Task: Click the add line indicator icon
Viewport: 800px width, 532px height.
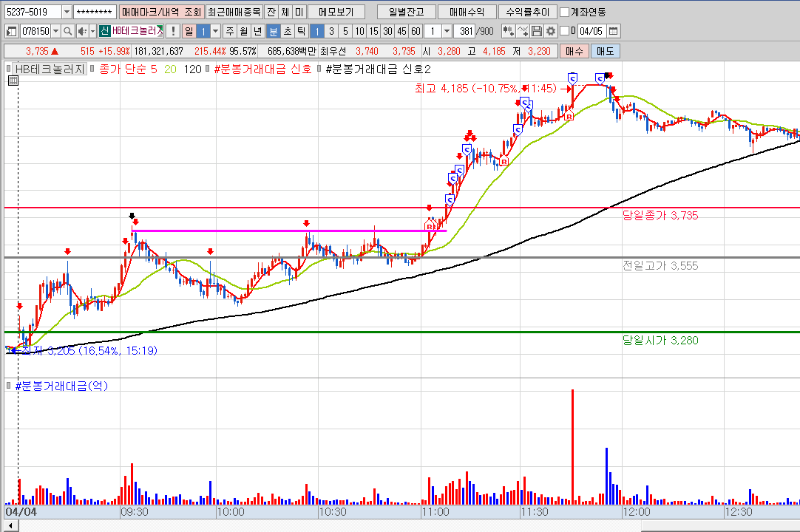Action: [x=523, y=31]
